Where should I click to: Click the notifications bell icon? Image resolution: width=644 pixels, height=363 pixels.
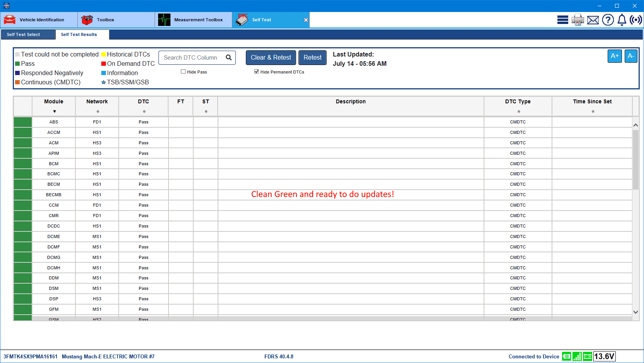tap(622, 20)
